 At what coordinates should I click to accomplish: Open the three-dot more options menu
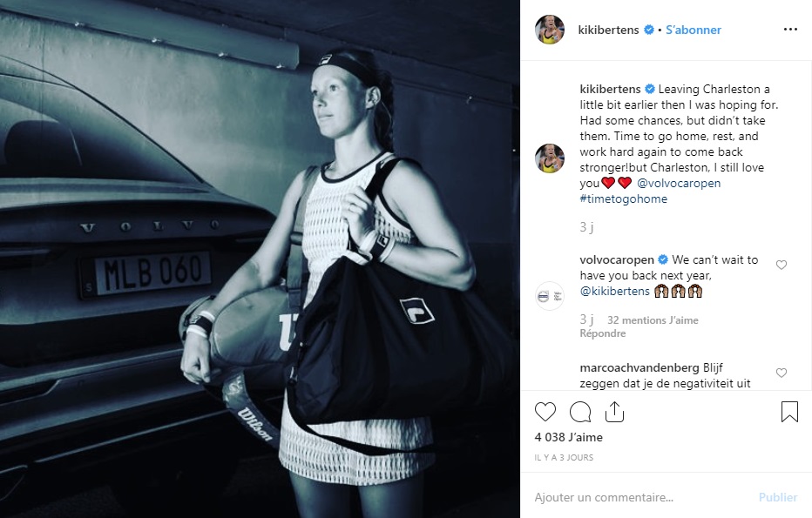(x=790, y=30)
